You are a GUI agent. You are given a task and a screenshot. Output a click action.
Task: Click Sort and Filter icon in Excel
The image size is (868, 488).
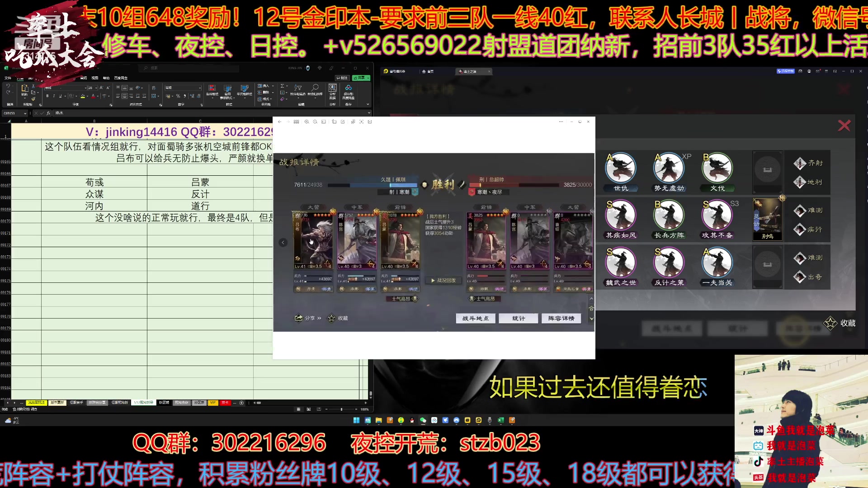[297, 88]
